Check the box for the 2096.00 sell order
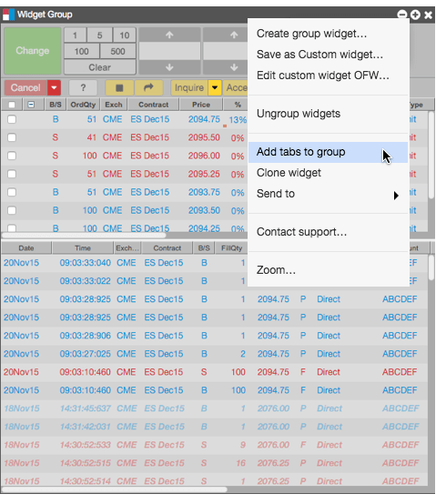436x504 pixels. (x=12, y=156)
